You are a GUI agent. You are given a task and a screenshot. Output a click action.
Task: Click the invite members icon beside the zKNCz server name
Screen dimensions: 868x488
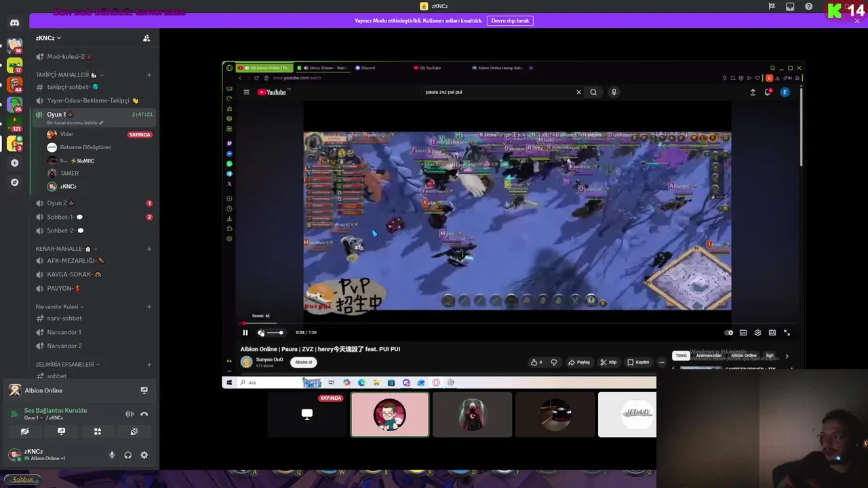[146, 39]
